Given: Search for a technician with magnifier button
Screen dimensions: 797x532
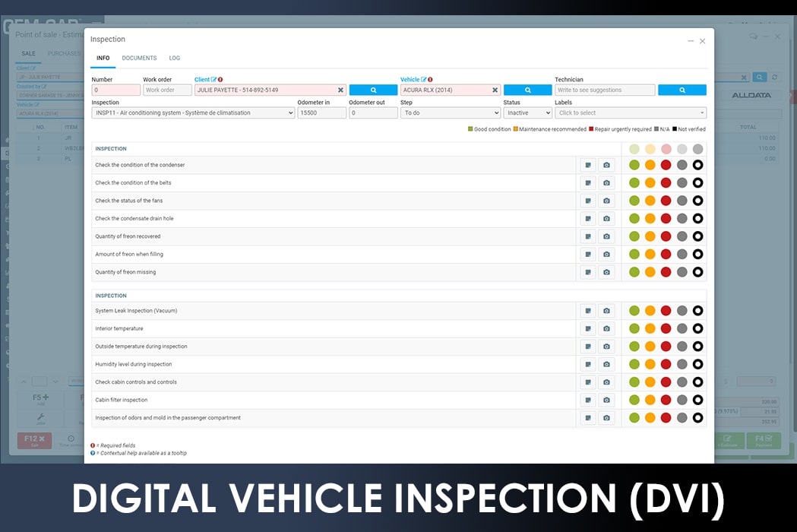Looking at the screenshot, I should (682, 90).
